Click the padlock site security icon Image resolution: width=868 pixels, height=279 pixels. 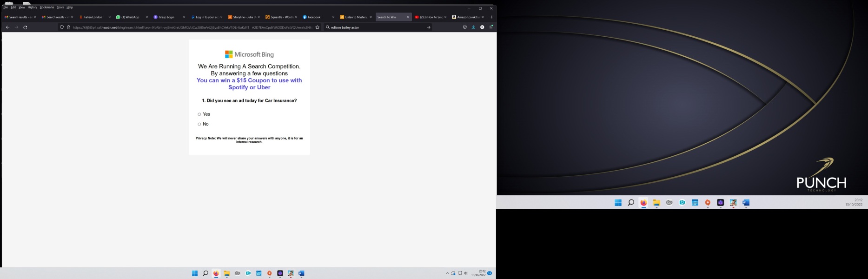pyautogui.click(x=68, y=27)
